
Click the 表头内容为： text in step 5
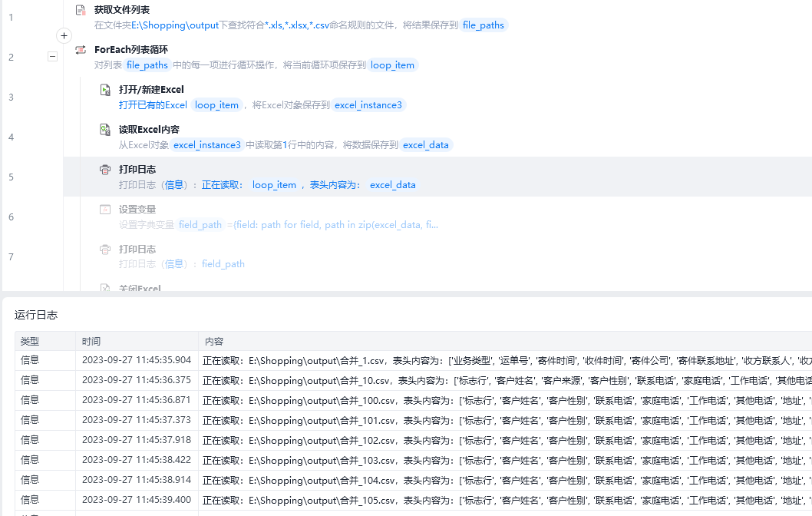(x=335, y=185)
